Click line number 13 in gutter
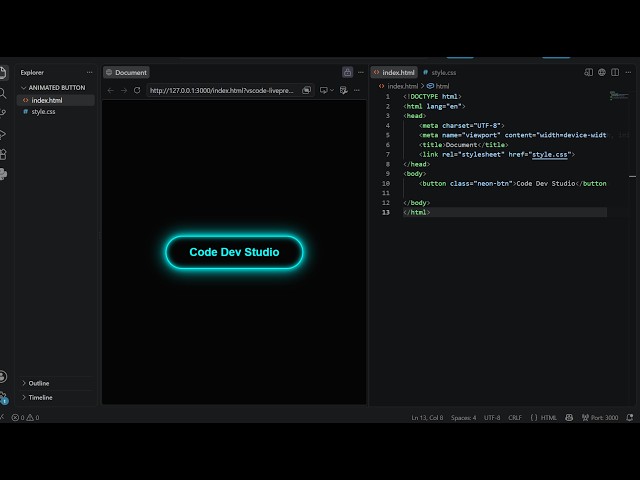This screenshot has width=640, height=480. click(386, 213)
